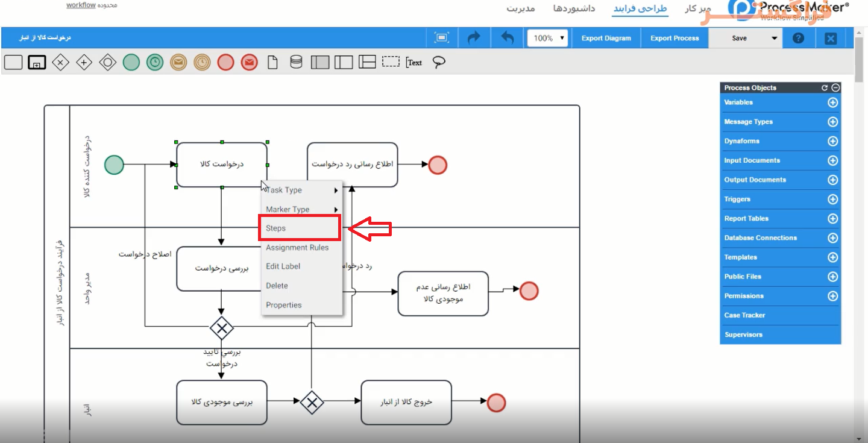The height and width of the screenshot is (443, 868).
Task: Select Assignment Rules in context menu
Action: 297,248
